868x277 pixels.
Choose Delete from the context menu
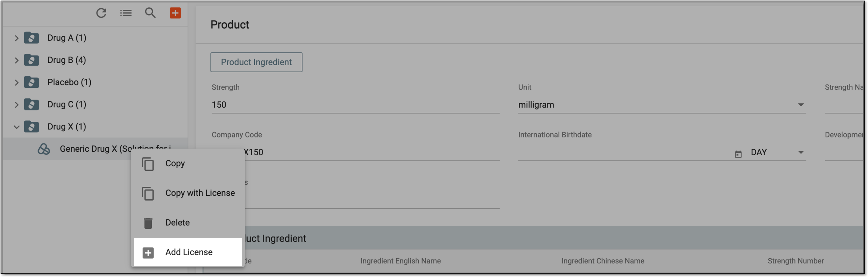(188, 223)
